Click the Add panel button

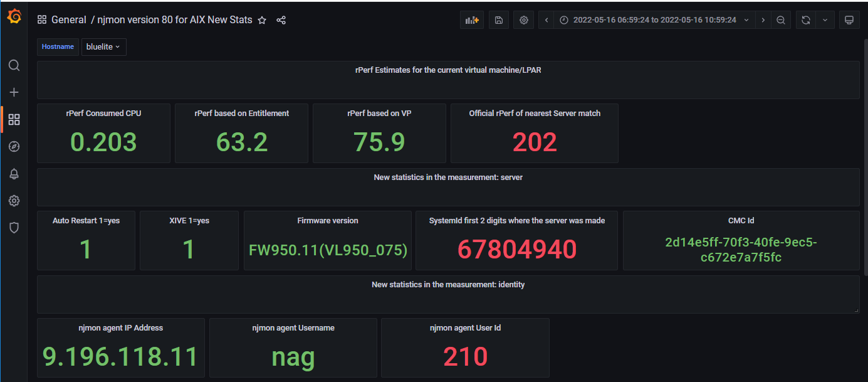point(472,20)
